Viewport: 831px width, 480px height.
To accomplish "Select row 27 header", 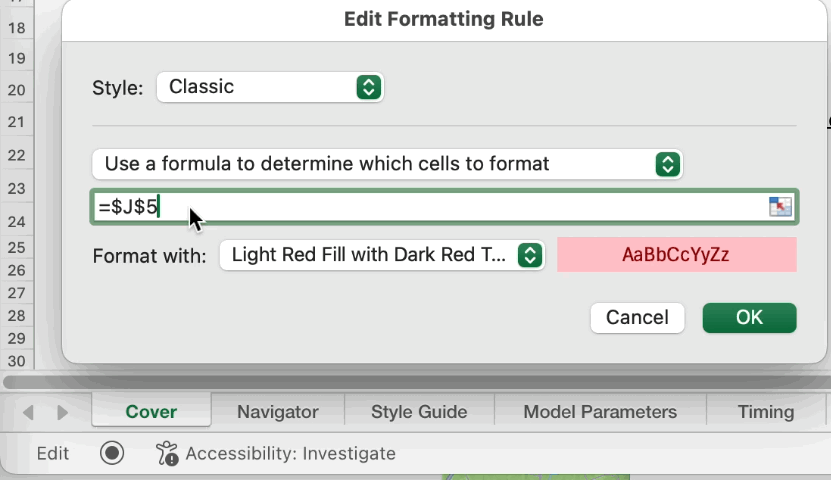I will pyautogui.click(x=16, y=293).
